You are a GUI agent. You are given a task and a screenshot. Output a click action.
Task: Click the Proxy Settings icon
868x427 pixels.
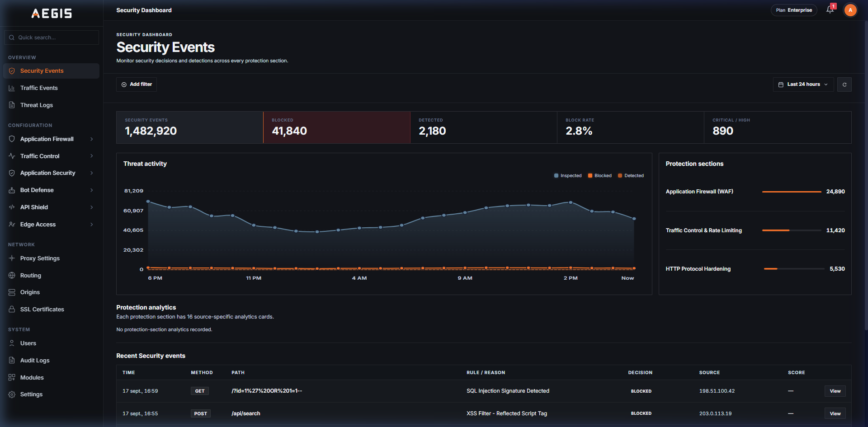(12, 258)
